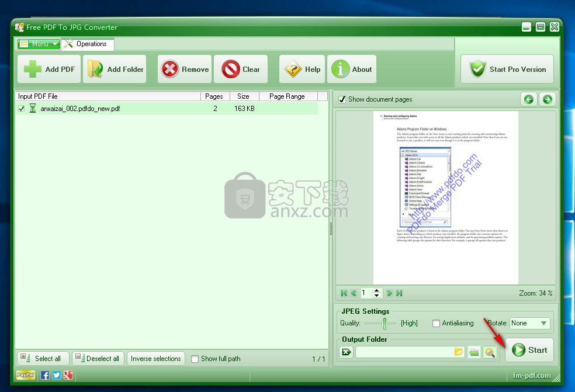Open the Menu dropdown
The width and height of the screenshot is (575, 392).
[39, 44]
